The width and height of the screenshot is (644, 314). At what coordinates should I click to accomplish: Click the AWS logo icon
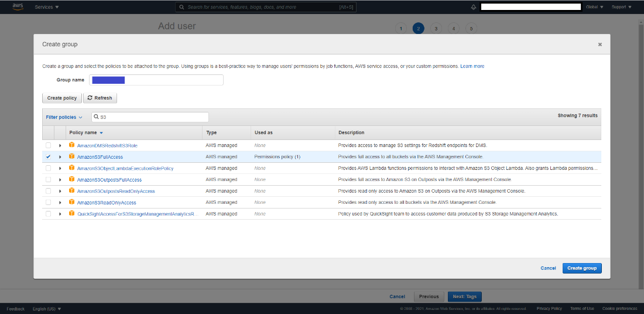(18, 7)
